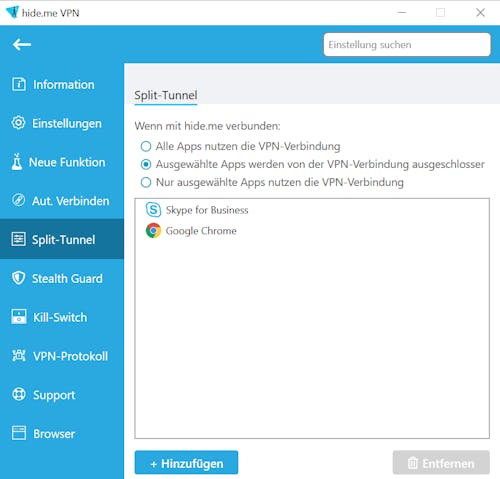Click the Einstellungen gear icon
500x479 pixels.
[18, 123]
